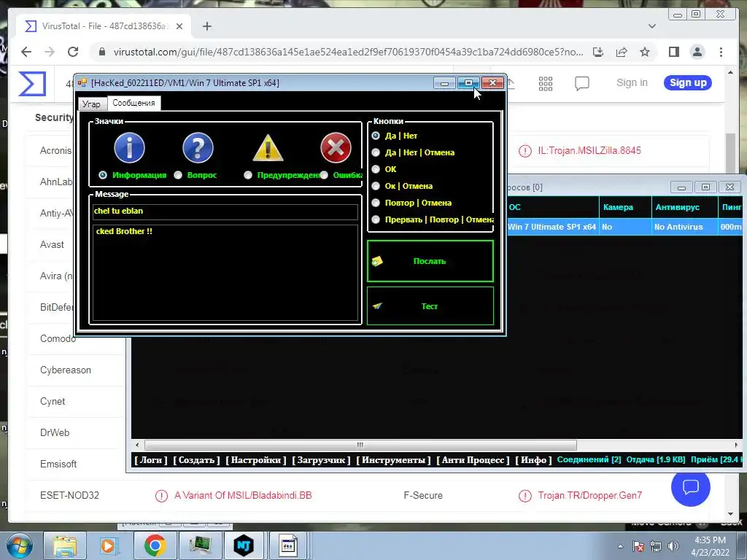Switch to the Угар tab
This screenshot has height=560, width=747.
91,104
